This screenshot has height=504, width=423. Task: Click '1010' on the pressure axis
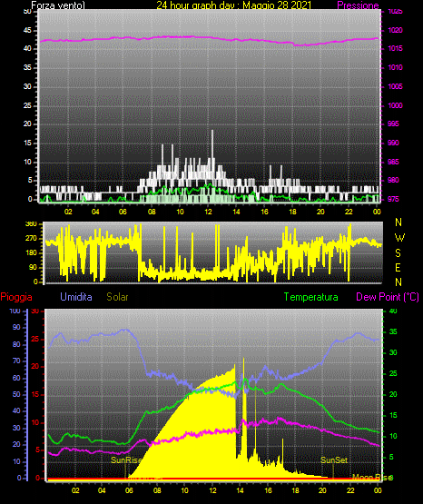(x=395, y=67)
